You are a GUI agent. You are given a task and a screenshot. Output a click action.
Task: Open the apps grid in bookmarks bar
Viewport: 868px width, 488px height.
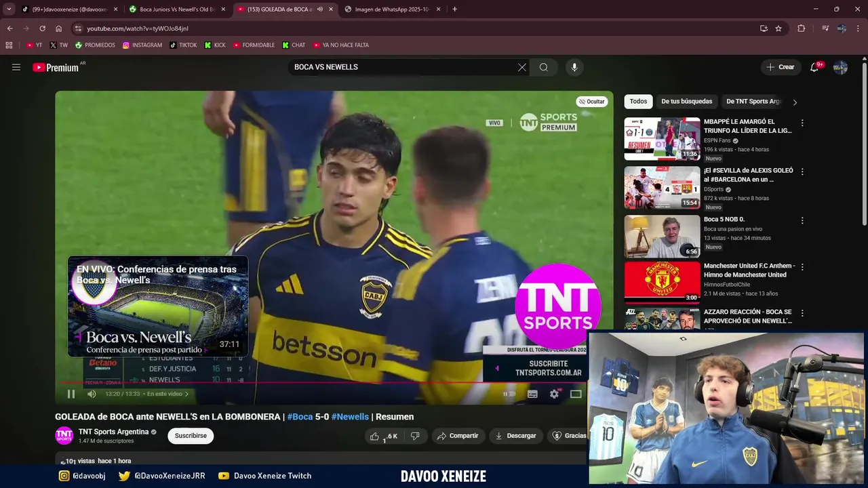[9, 45]
